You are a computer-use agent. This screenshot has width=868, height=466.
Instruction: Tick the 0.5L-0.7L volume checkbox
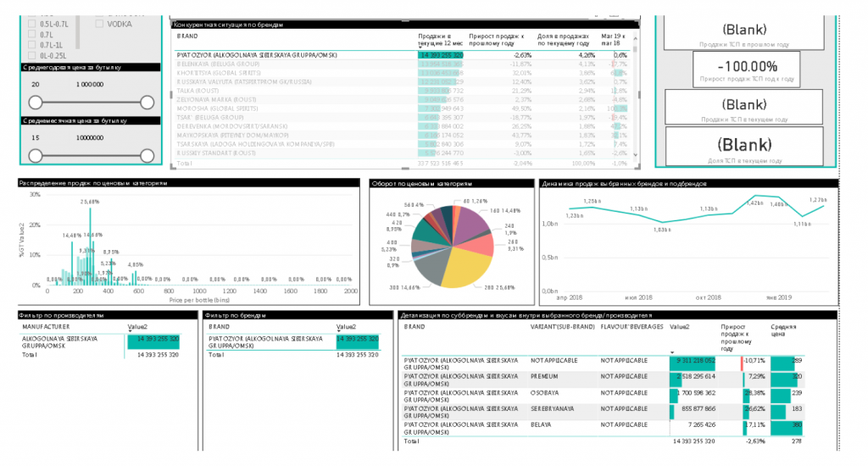(32, 24)
